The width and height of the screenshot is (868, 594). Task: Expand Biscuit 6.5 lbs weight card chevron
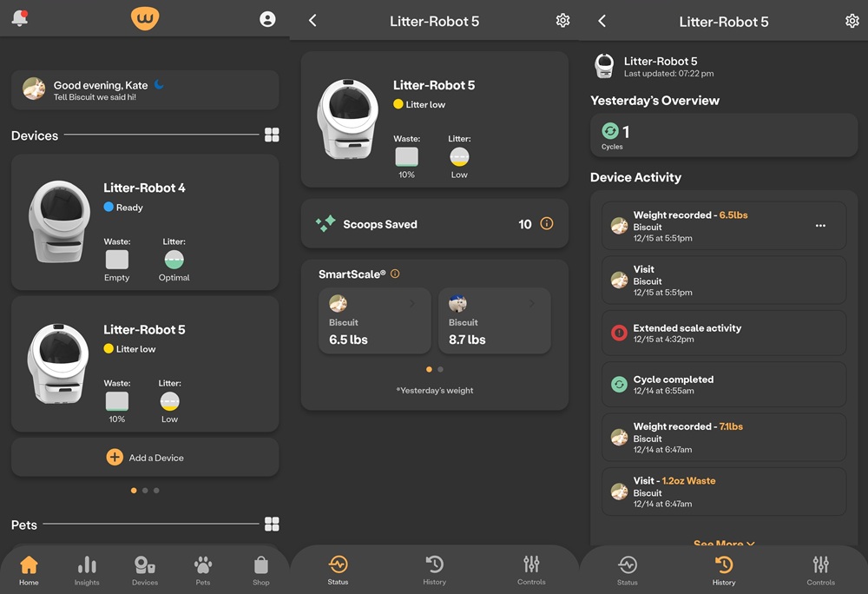[x=411, y=303]
